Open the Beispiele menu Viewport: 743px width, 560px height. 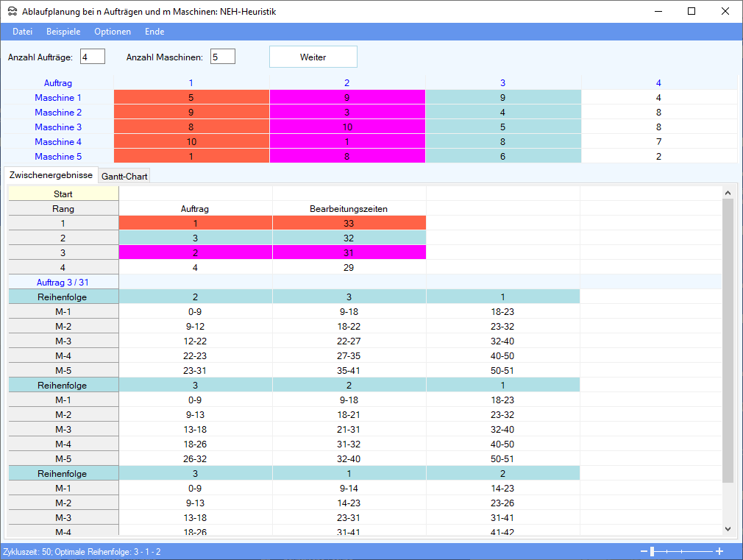(63, 32)
